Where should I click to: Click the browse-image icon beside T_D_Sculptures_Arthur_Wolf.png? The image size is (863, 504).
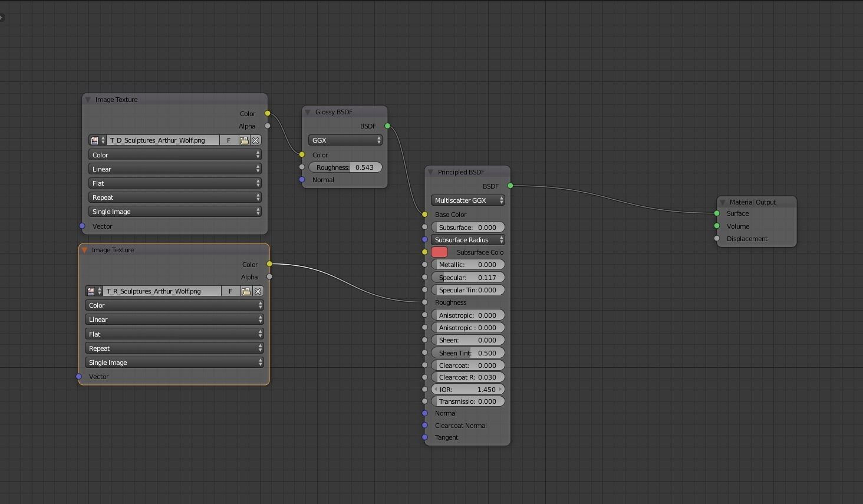[x=97, y=140]
